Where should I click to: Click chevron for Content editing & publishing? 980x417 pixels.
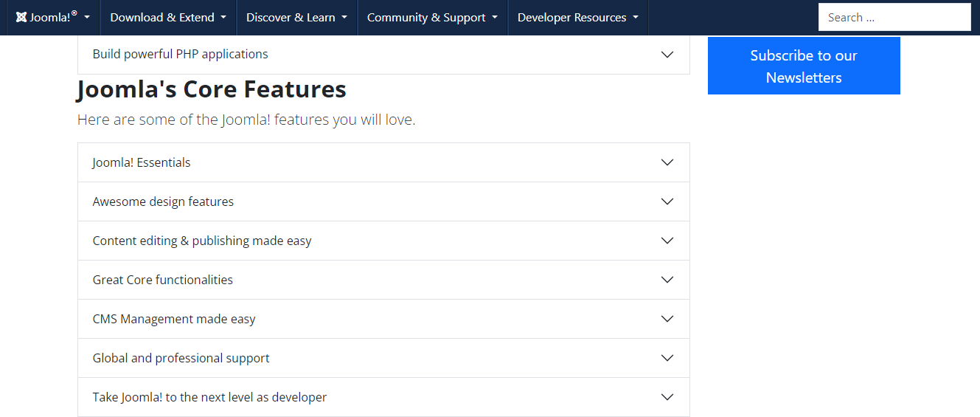[x=667, y=241]
